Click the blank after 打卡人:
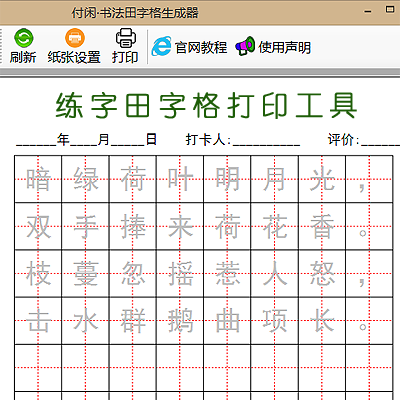The height and width of the screenshot is (400, 400). tap(266, 145)
